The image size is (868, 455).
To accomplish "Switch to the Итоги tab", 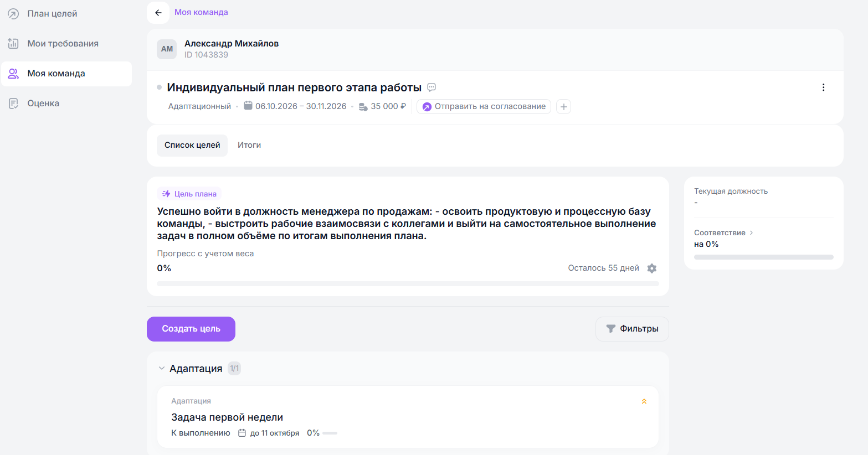I will pos(249,146).
